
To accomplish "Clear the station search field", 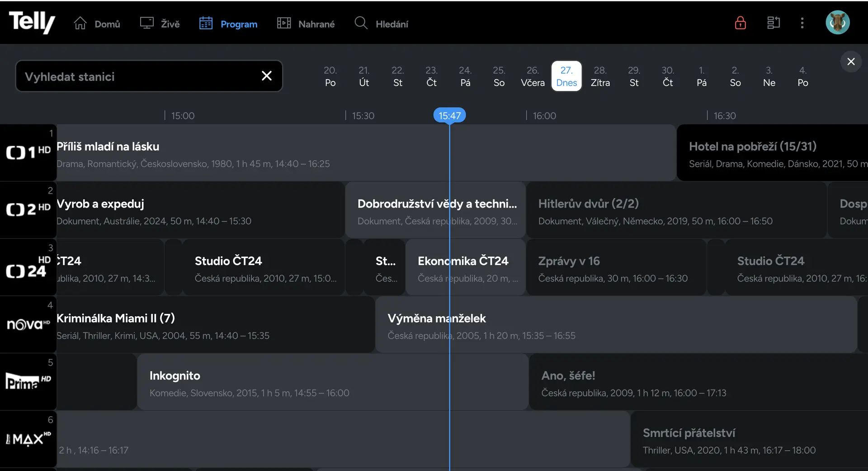I will click(267, 76).
